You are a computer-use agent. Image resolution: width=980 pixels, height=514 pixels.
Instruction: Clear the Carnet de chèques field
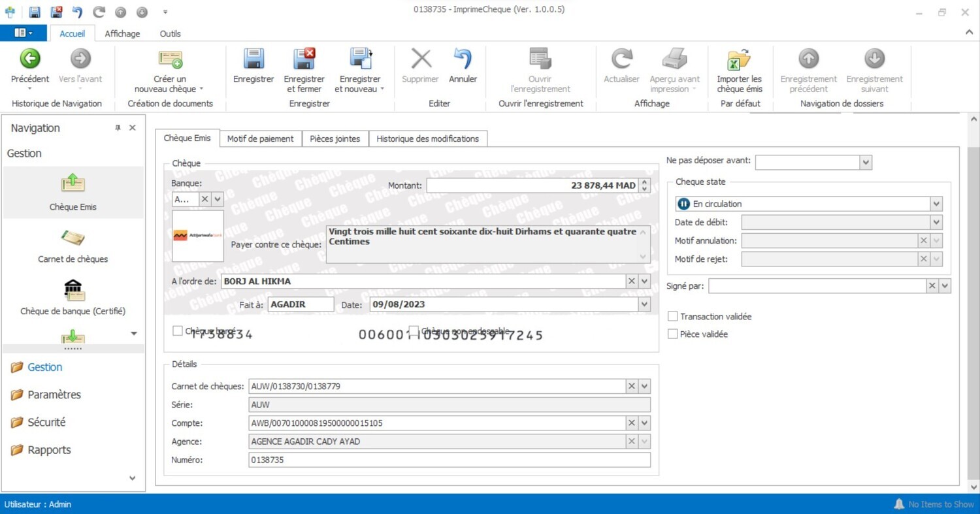[x=631, y=386]
